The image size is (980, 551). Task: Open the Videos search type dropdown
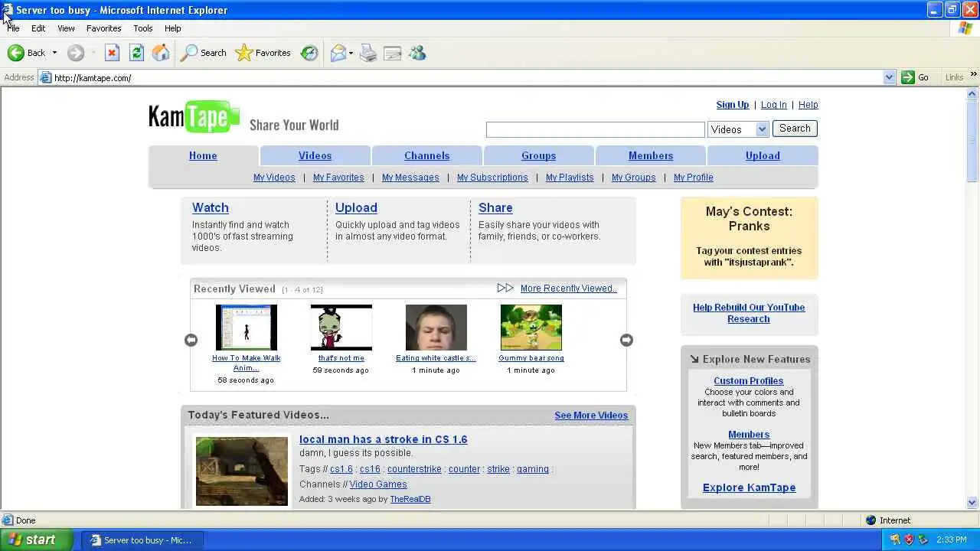pos(762,129)
